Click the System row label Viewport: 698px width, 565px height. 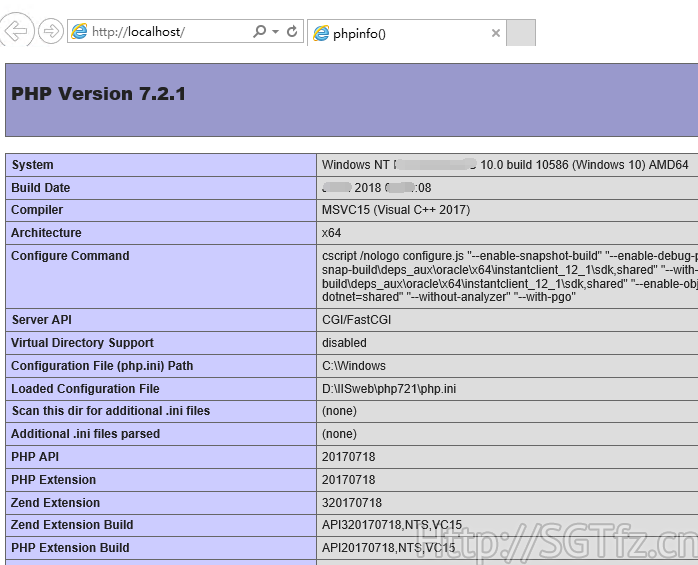click(x=32, y=165)
